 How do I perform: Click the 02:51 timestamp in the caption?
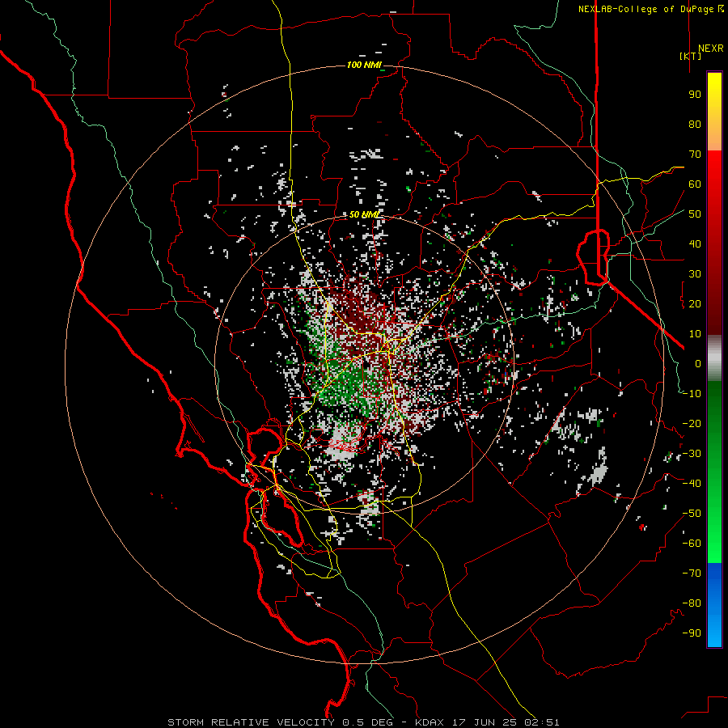tap(543, 722)
